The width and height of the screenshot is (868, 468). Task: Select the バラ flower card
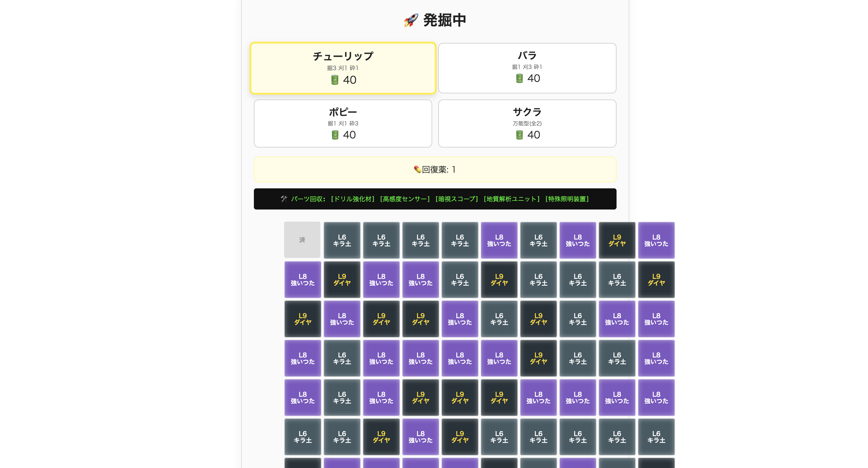pyautogui.click(x=527, y=67)
